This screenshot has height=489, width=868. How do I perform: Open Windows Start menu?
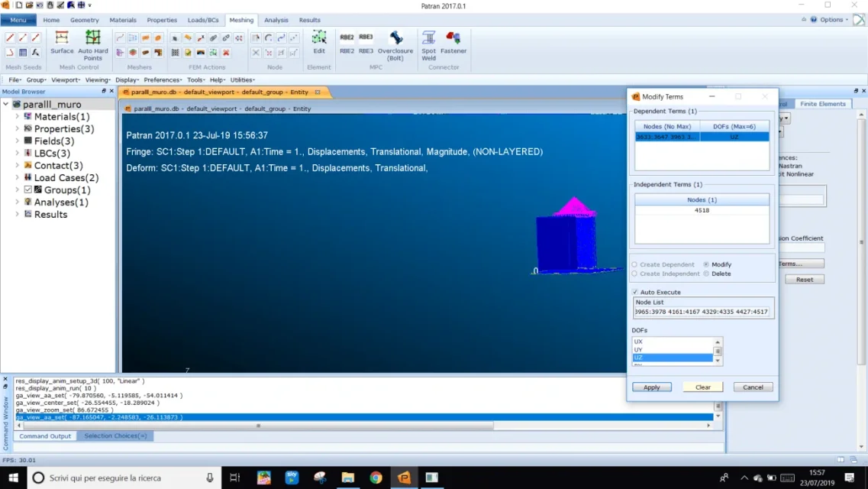point(13,478)
